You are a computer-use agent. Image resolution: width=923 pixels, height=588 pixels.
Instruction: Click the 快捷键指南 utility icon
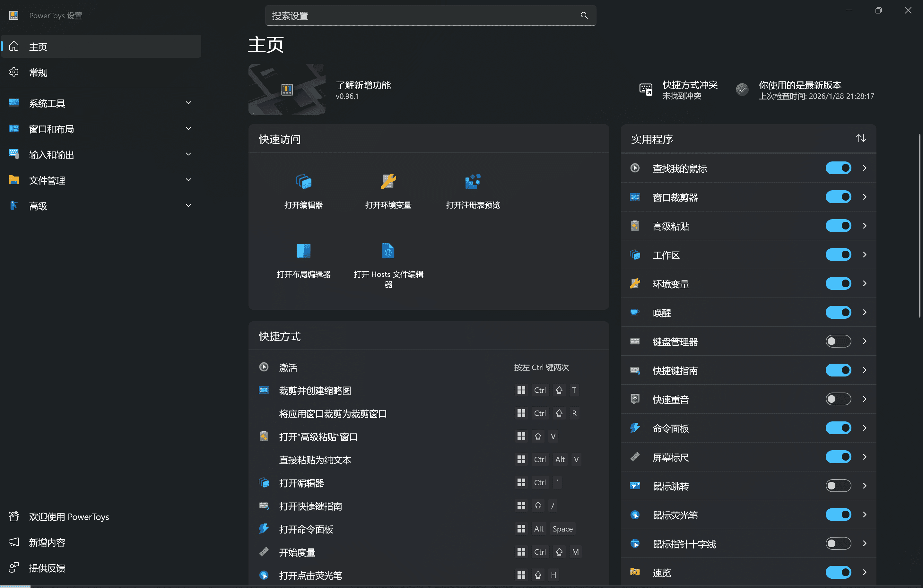click(635, 370)
